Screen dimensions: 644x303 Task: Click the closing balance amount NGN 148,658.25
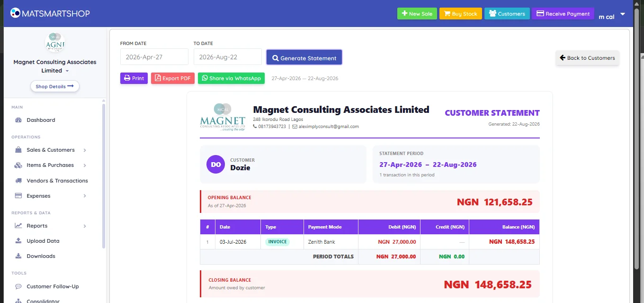488,285
